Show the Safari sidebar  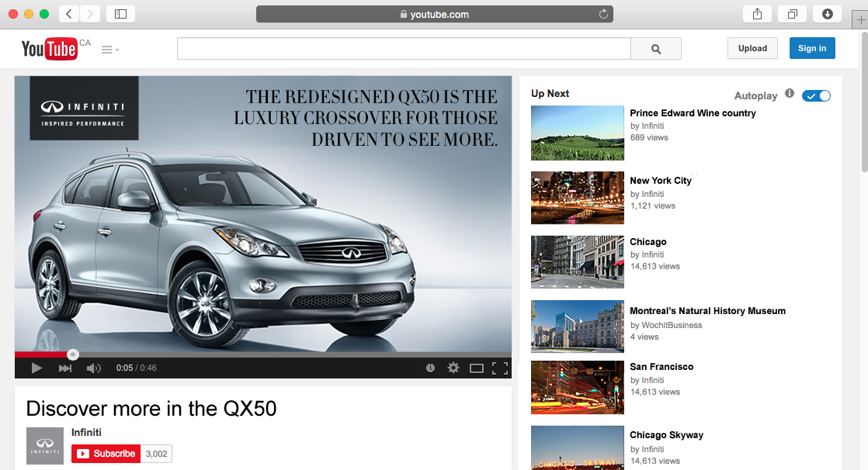click(x=120, y=14)
